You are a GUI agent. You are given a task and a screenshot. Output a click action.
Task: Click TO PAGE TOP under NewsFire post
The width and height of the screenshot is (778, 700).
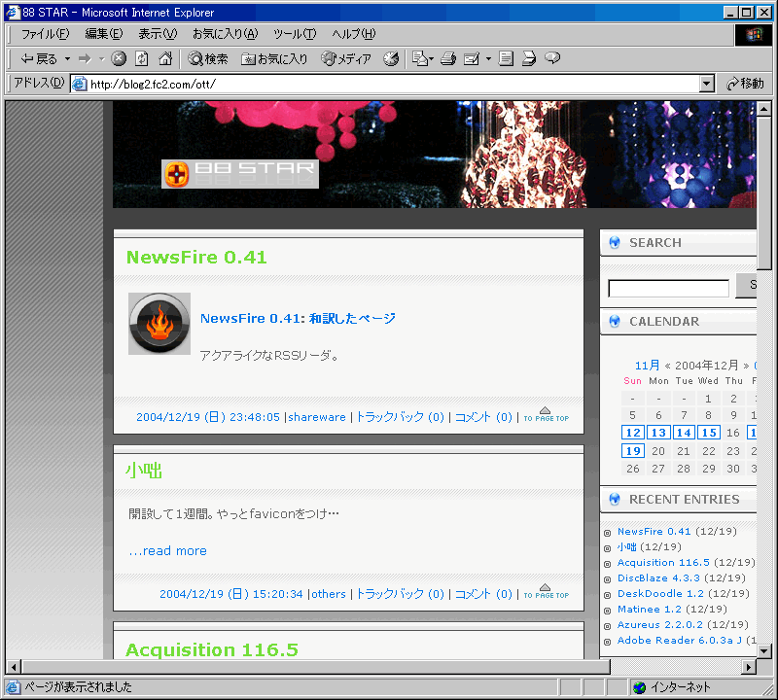click(x=547, y=415)
